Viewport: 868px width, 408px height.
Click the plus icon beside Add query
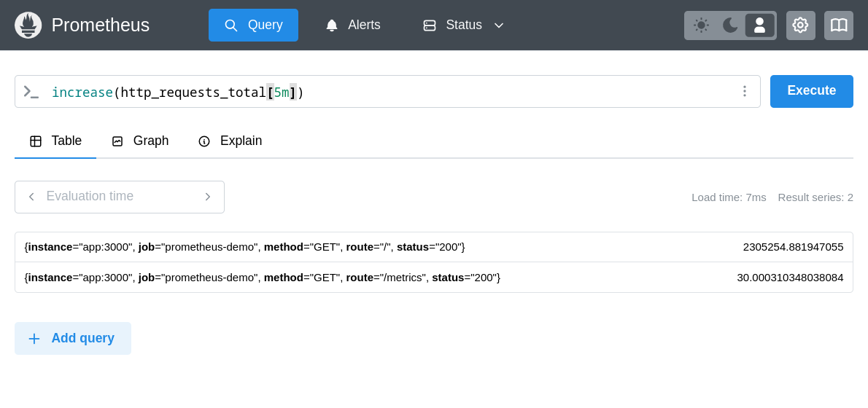(34, 339)
